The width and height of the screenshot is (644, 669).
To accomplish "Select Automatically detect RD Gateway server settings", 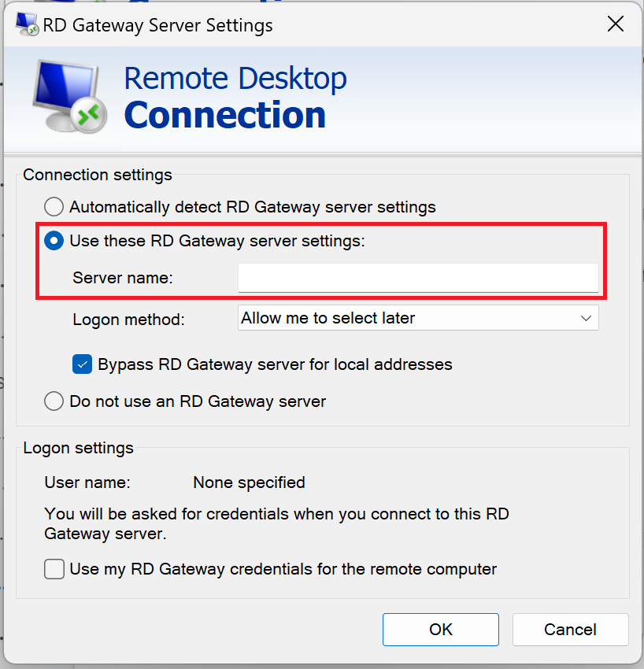I will click(54, 207).
